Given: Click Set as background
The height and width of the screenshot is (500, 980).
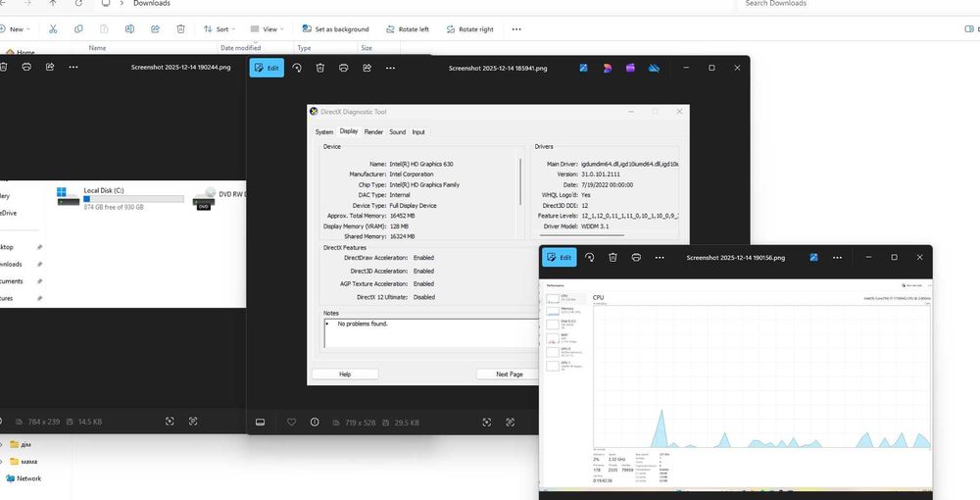Looking at the screenshot, I should (x=335, y=28).
